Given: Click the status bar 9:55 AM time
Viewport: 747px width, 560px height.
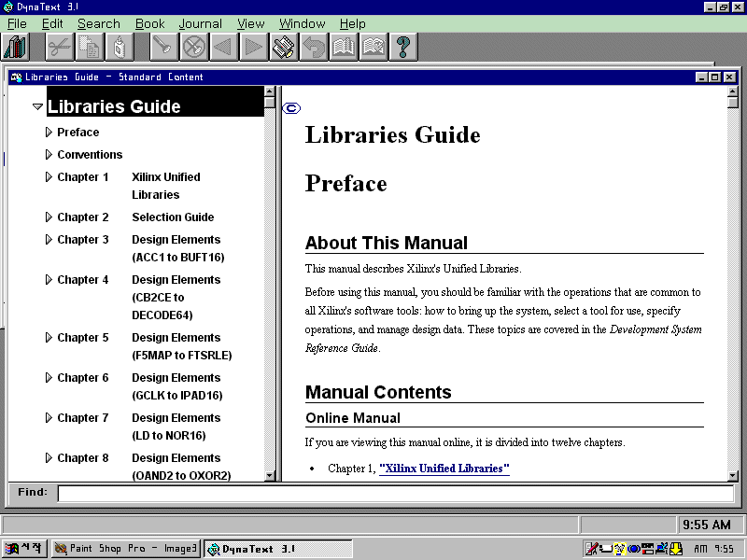Looking at the screenshot, I should click(707, 525).
